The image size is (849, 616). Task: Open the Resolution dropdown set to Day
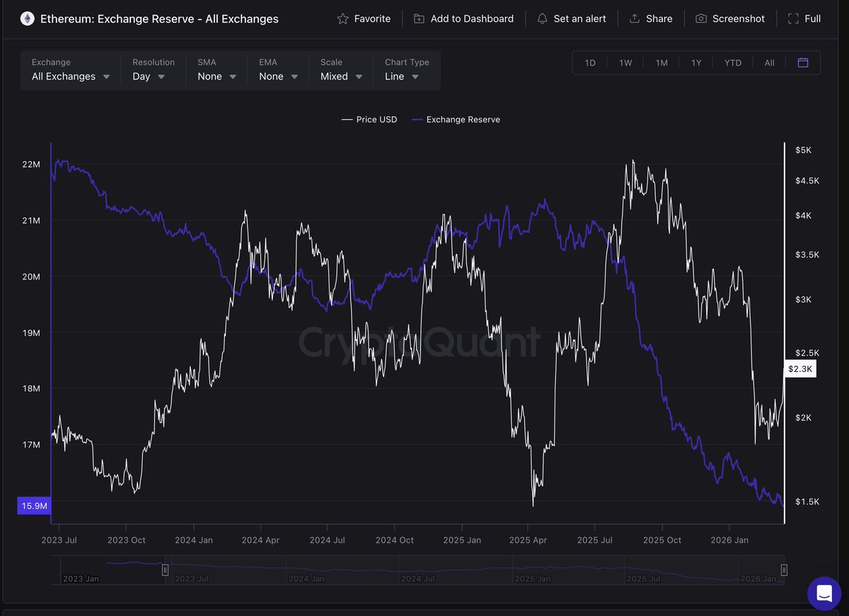coord(154,70)
